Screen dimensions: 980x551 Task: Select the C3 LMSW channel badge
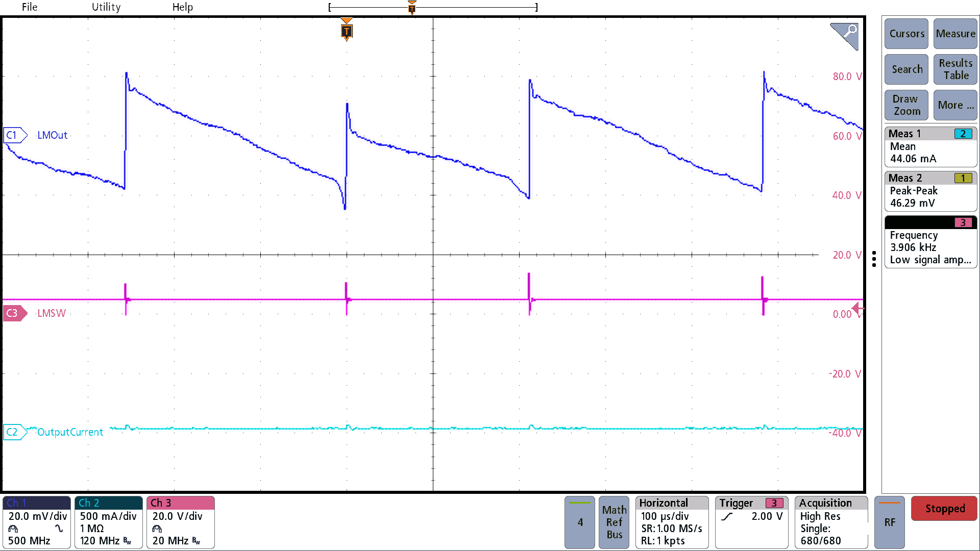point(15,313)
